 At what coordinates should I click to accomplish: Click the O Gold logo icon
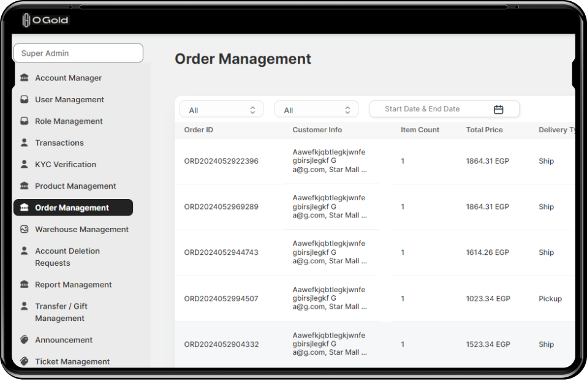[x=26, y=20]
